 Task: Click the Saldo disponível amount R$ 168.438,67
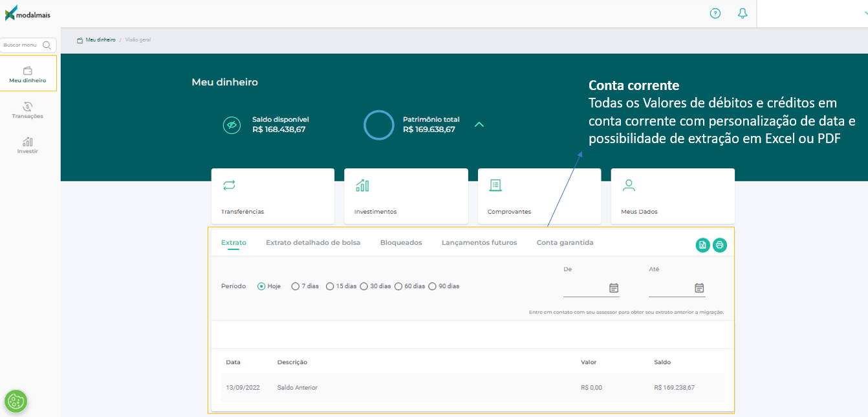(279, 130)
